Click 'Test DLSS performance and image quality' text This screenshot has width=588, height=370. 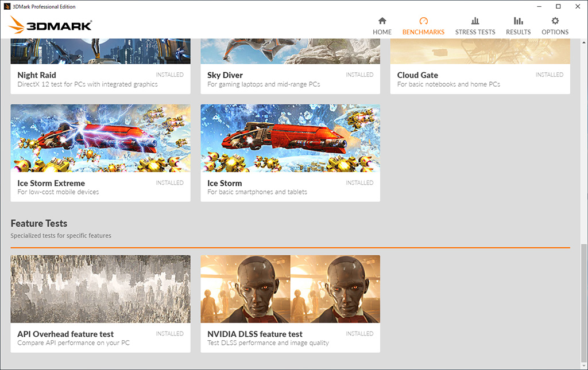tap(268, 343)
